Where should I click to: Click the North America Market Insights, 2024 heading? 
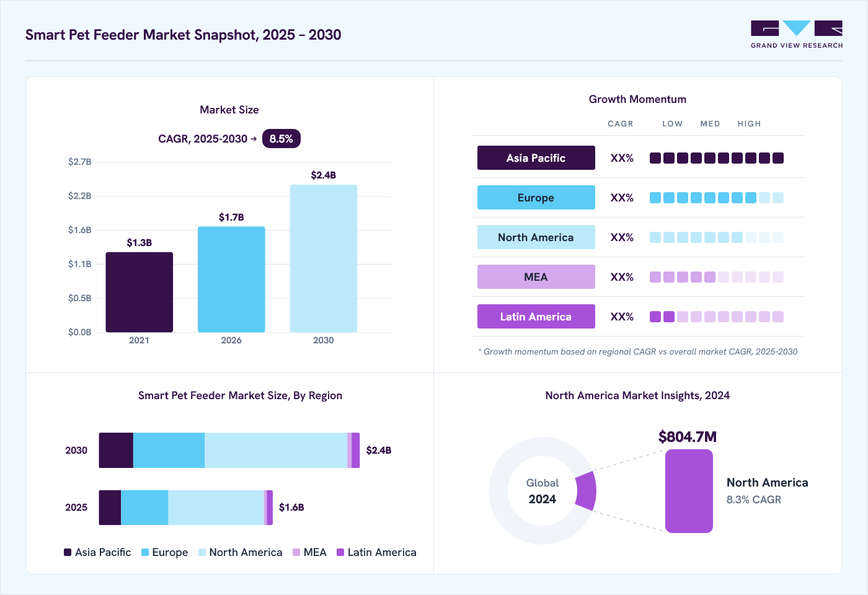(637, 395)
